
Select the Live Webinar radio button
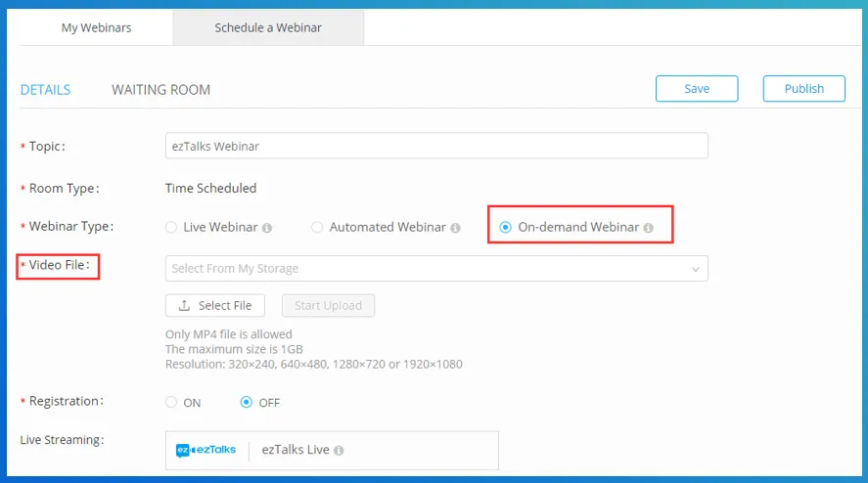(171, 228)
